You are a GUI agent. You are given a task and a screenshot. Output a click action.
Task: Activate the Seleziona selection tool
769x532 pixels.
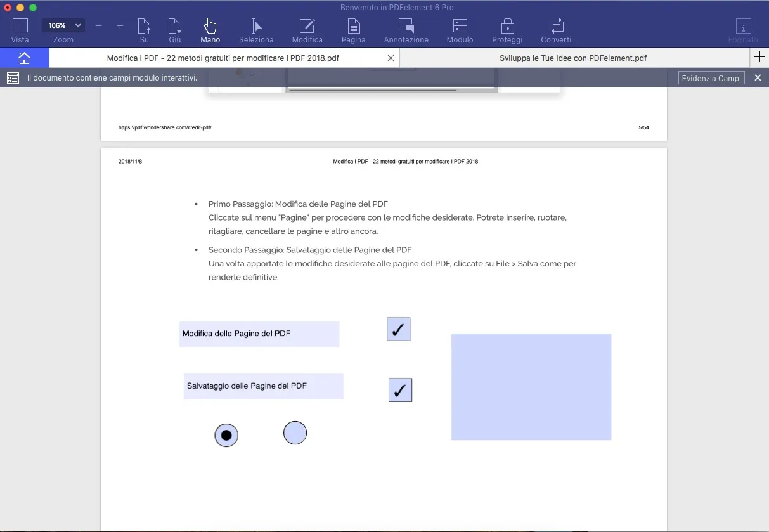256,30
